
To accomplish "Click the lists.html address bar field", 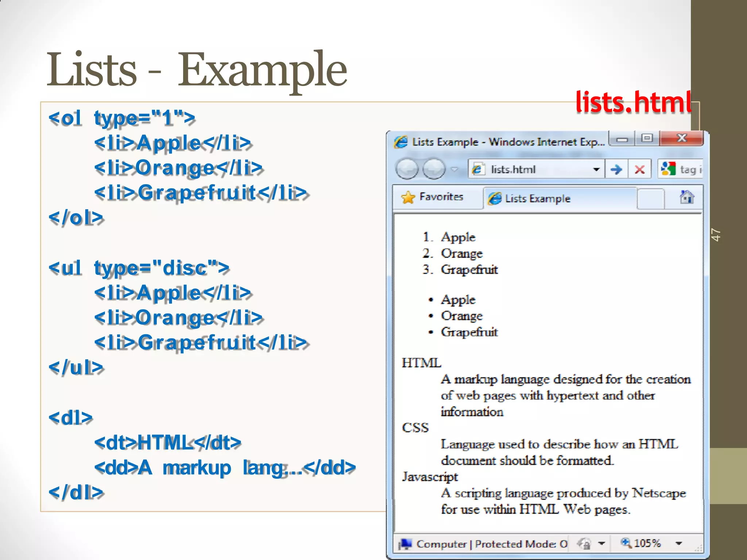I will [535, 169].
